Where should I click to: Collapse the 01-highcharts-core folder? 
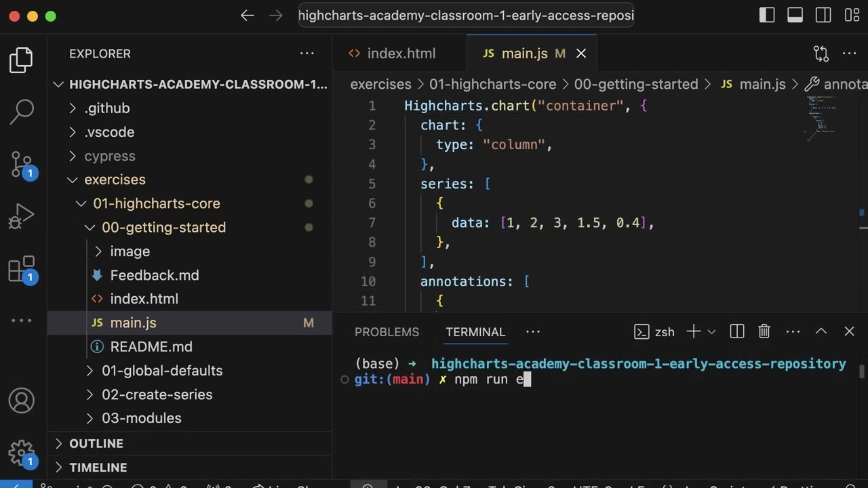[x=190, y=203]
